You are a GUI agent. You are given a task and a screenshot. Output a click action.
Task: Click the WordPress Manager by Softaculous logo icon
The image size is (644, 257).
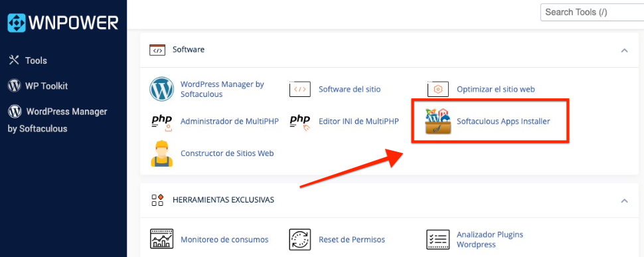(x=161, y=89)
